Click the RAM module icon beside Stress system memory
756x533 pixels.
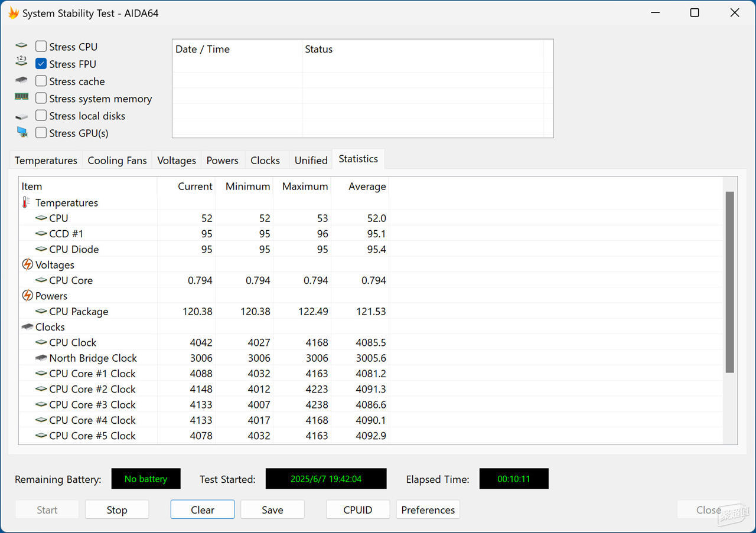21,97
